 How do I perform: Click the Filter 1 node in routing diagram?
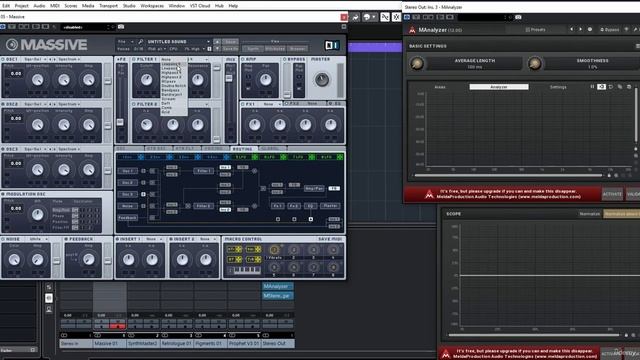tap(203, 171)
